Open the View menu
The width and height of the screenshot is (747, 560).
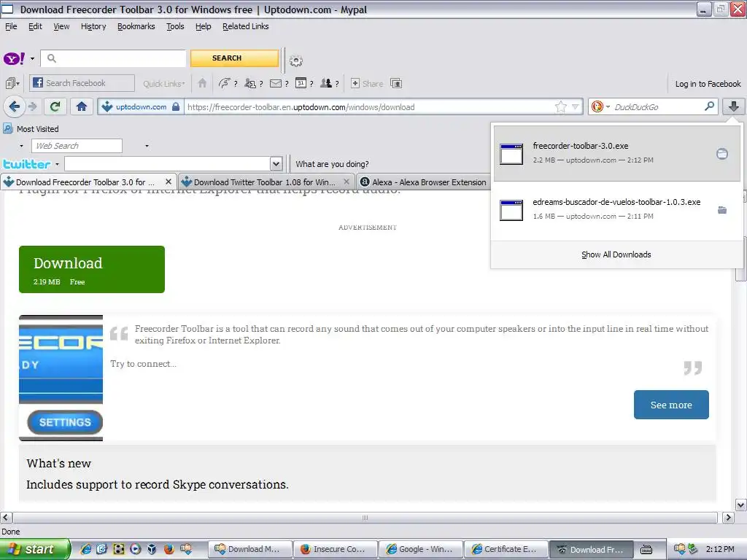tap(61, 27)
